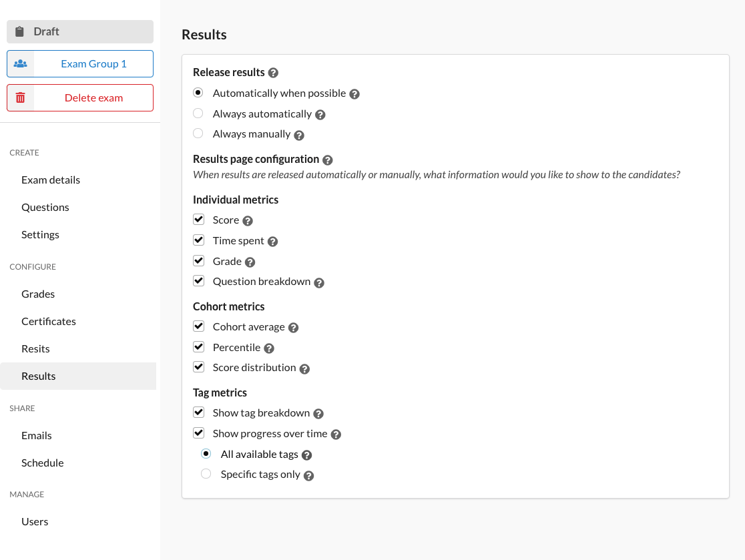This screenshot has height=560, width=745.
Task: Click help icon beside Score distribution
Action: coord(304,369)
